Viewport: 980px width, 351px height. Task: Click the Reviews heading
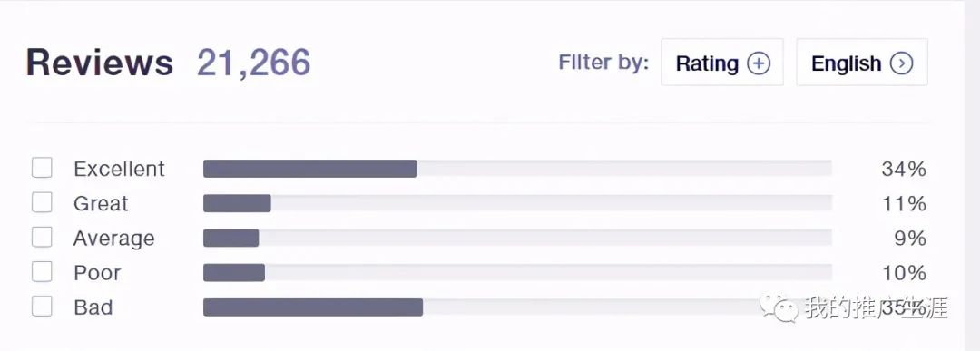[100, 63]
